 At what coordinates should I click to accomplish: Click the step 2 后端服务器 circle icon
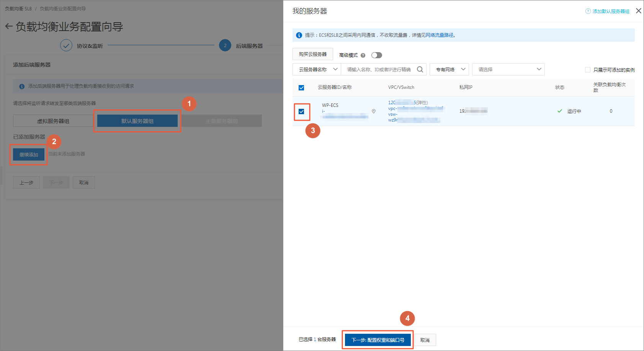[x=225, y=45]
